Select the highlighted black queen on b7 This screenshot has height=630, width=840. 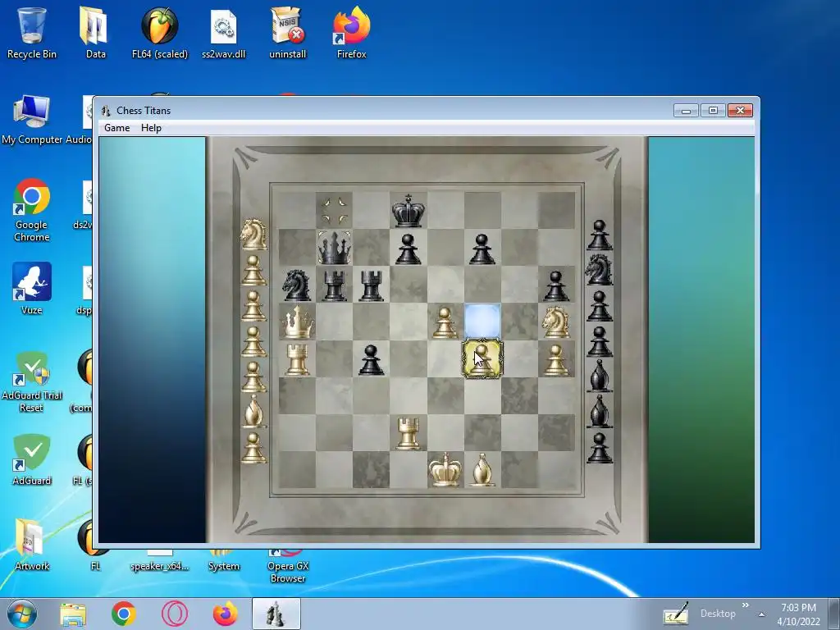click(x=335, y=248)
